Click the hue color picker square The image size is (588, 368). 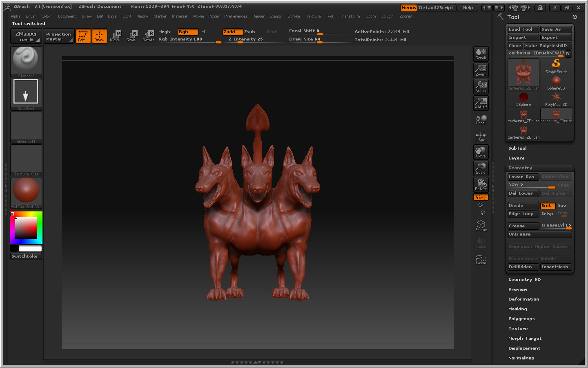(x=26, y=228)
